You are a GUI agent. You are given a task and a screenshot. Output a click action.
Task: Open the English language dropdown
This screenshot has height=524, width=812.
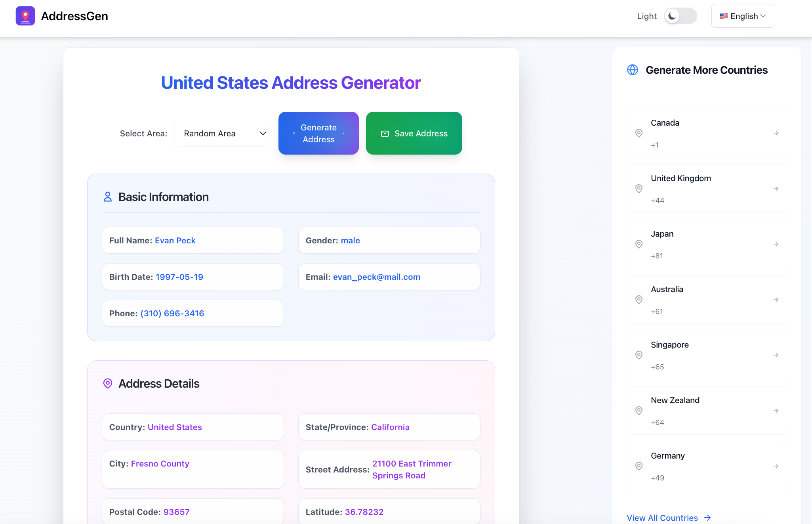tap(743, 16)
